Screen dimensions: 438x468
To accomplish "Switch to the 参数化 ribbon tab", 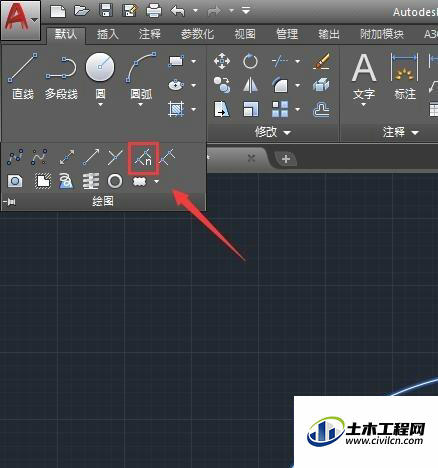I will pos(197,34).
